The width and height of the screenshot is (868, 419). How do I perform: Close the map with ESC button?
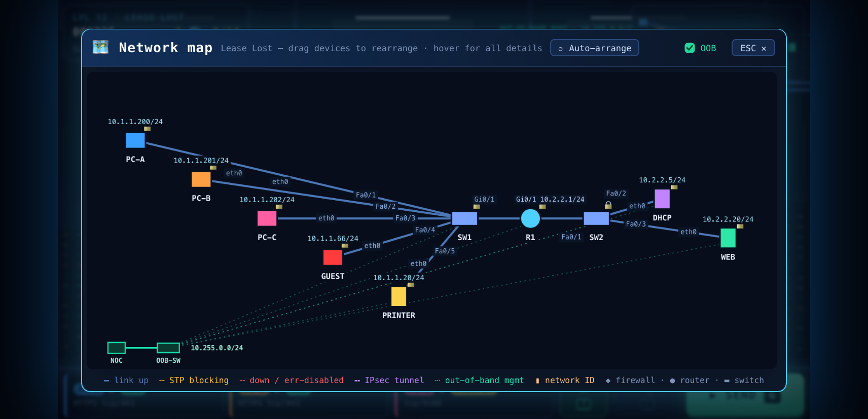point(753,48)
